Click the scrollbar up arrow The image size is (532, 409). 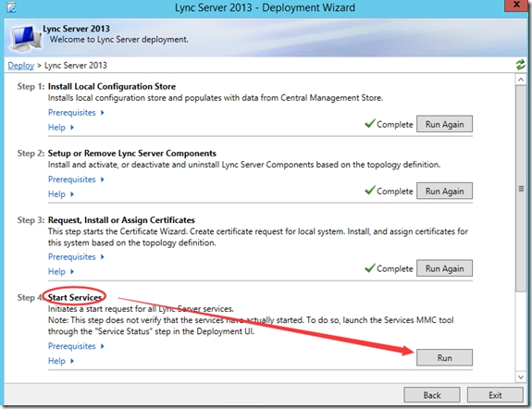[521, 80]
